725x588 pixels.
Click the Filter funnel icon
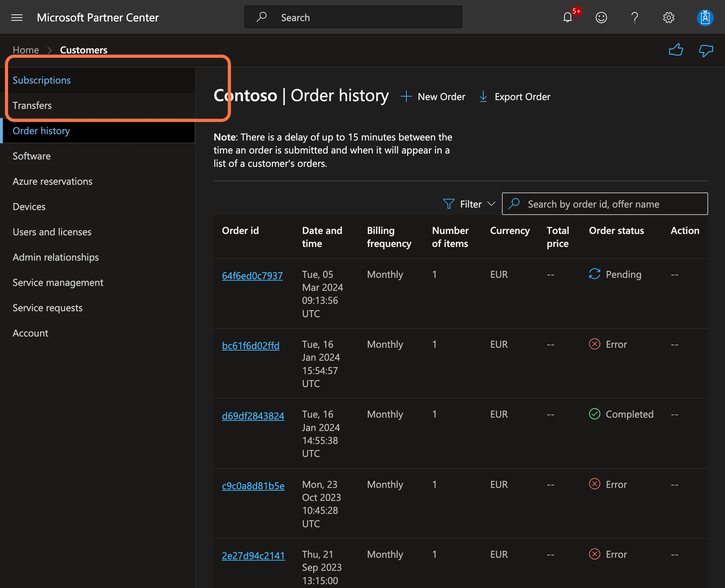pyautogui.click(x=449, y=204)
